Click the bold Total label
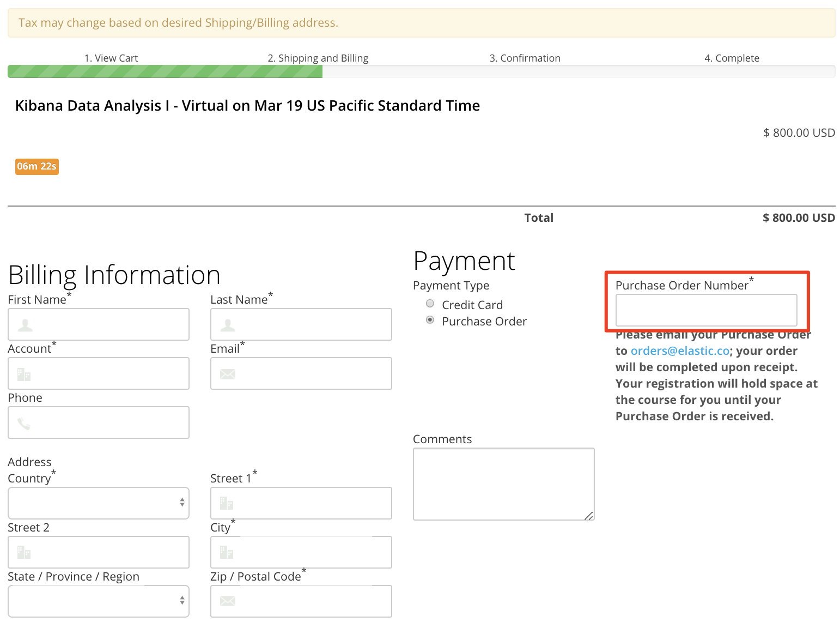Viewport: 840px width, 628px height. [x=539, y=218]
